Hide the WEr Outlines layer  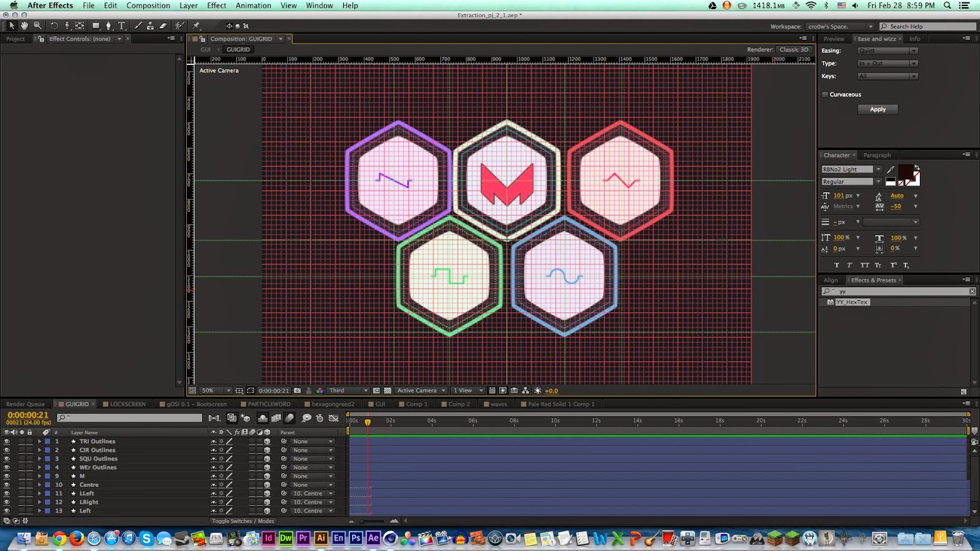pyautogui.click(x=7, y=467)
